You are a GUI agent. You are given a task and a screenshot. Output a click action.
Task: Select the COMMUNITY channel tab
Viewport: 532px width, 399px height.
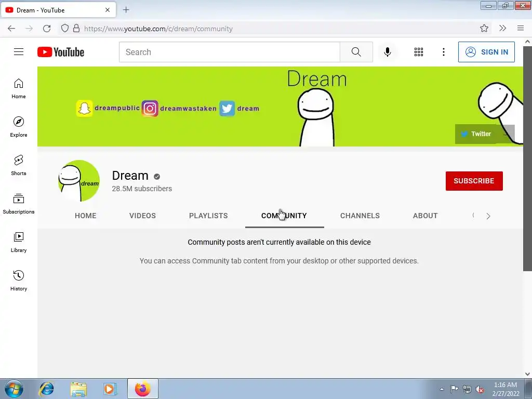pyautogui.click(x=284, y=216)
